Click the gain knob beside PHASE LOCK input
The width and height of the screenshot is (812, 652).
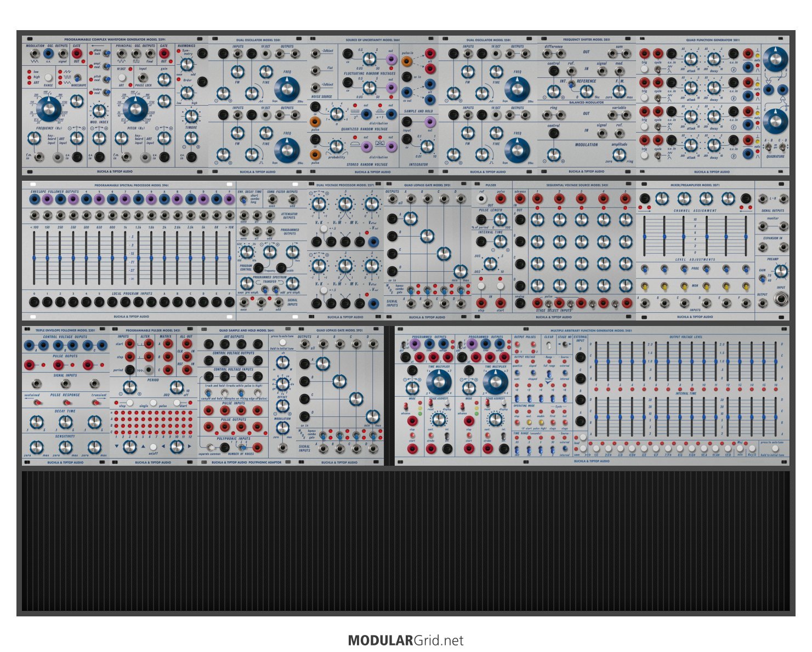click(x=164, y=79)
